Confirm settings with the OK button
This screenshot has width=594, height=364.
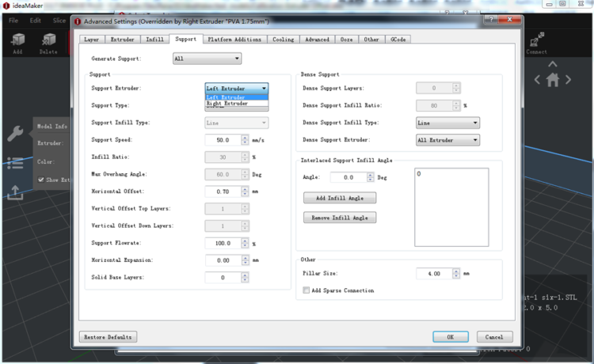451,337
